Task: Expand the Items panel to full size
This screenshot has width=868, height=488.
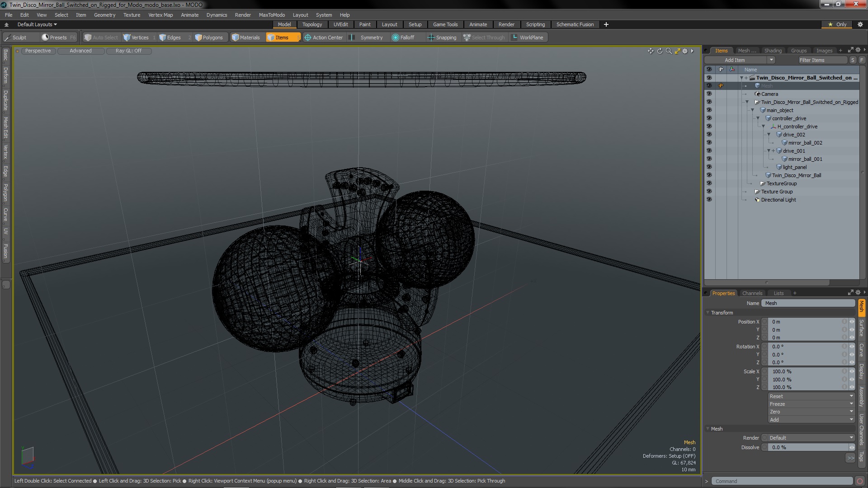Action: tap(850, 50)
